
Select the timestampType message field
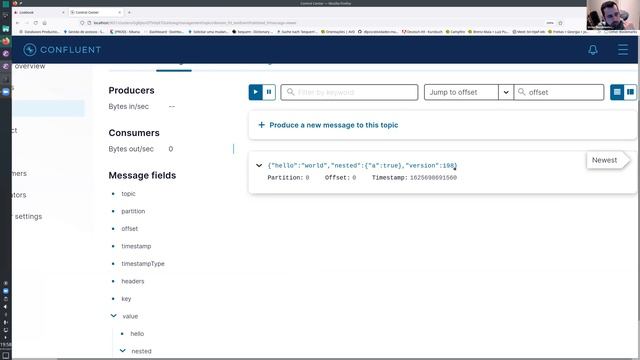pos(143,264)
